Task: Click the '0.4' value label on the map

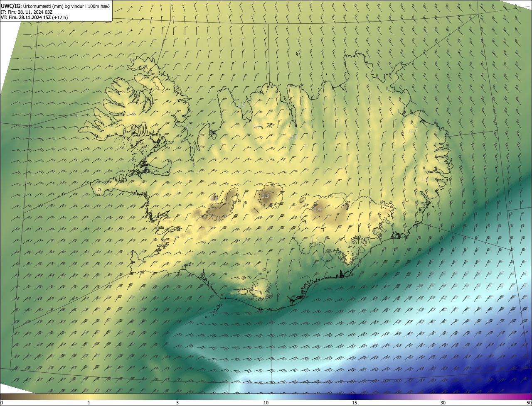Action: (317, 210)
